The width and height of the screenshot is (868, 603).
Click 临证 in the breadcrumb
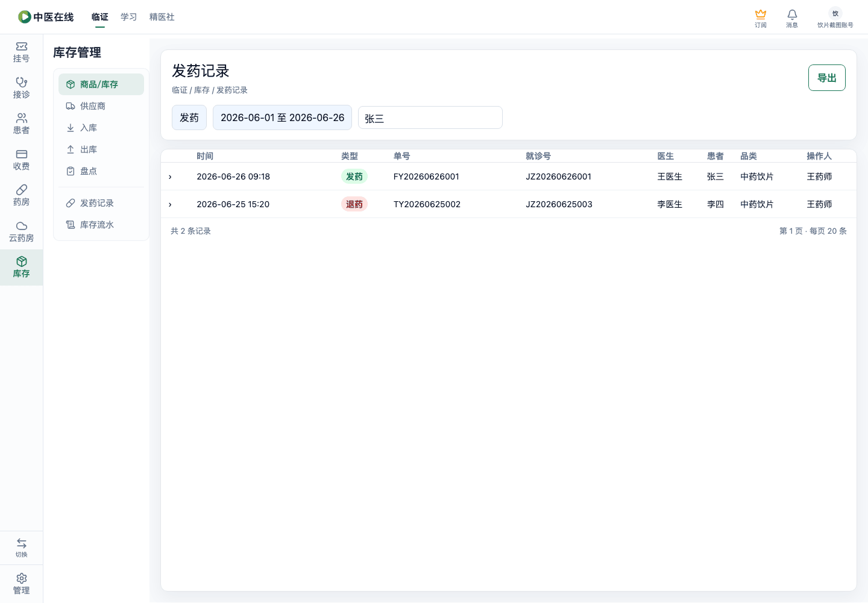click(180, 90)
